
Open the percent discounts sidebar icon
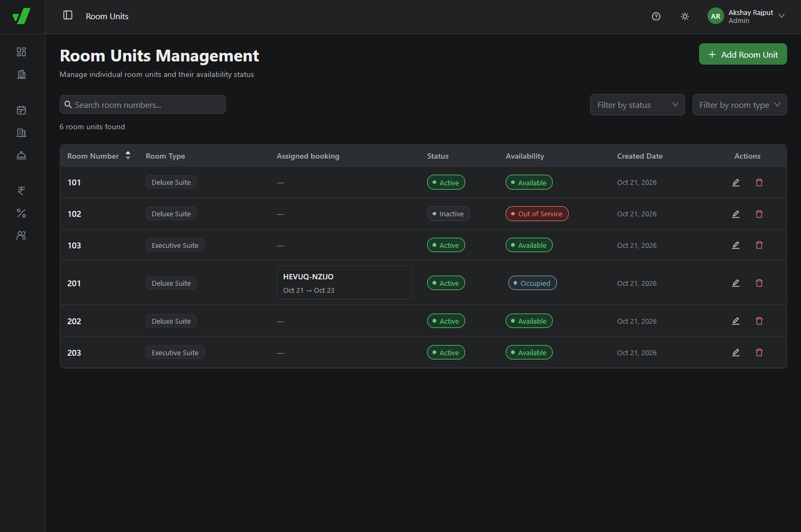pyautogui.click(x=21, y=213)
